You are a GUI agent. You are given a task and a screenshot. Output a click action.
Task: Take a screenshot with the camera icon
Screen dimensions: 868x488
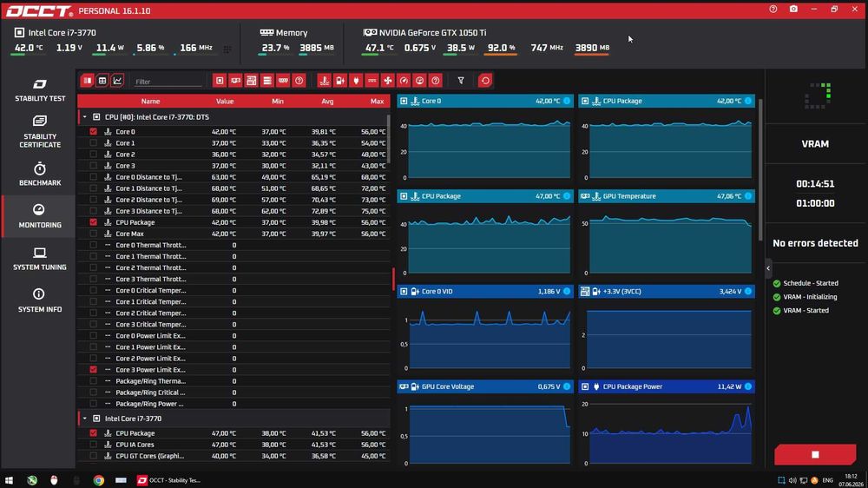tap(793, 9)
